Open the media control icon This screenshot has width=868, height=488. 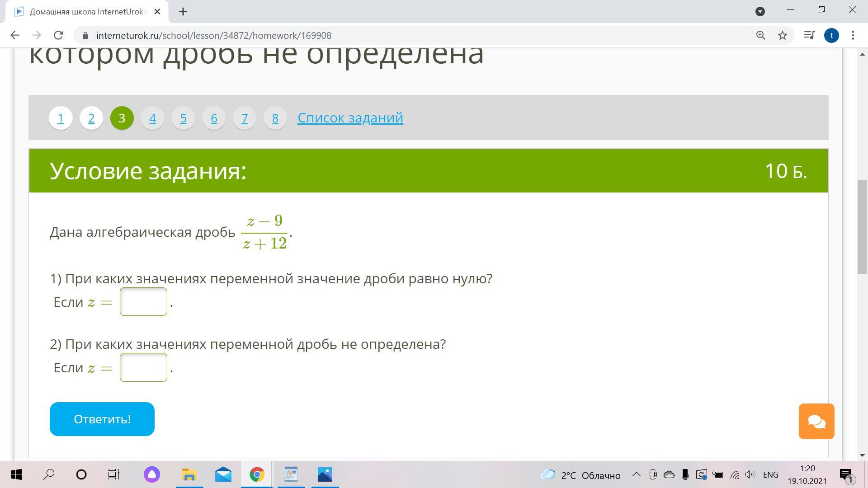click(809, 35)
